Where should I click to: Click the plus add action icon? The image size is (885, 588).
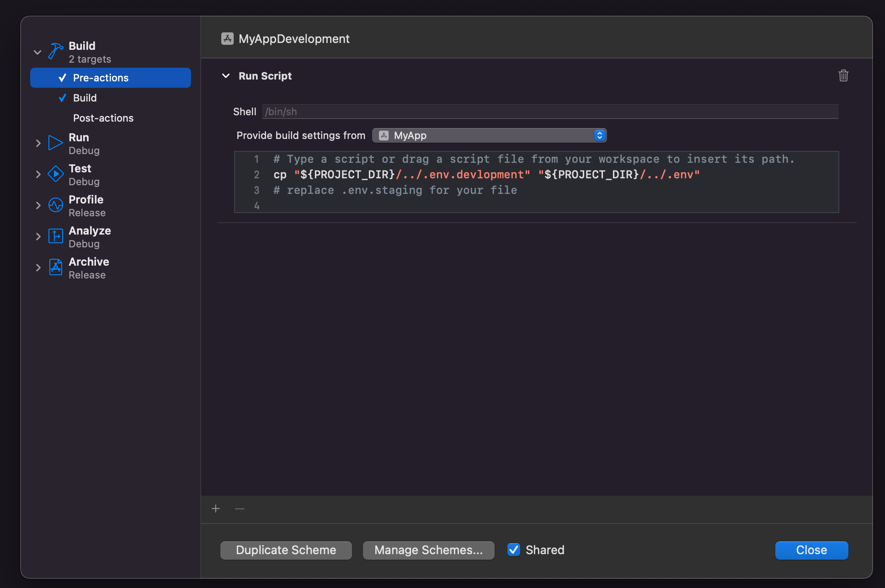(216, 509)
